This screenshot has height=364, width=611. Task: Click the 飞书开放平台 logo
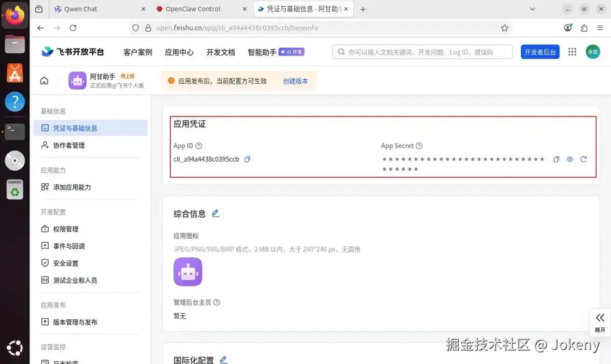[73, 52]
